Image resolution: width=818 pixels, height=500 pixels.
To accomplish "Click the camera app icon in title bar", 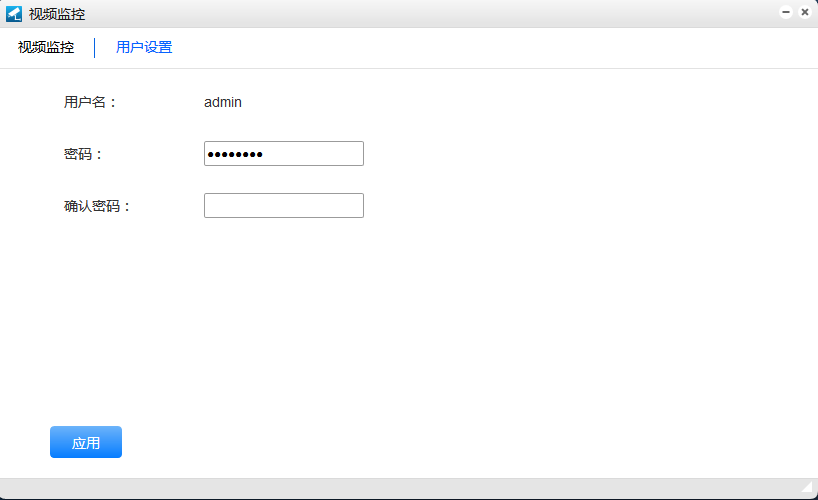I will (14, 14).
